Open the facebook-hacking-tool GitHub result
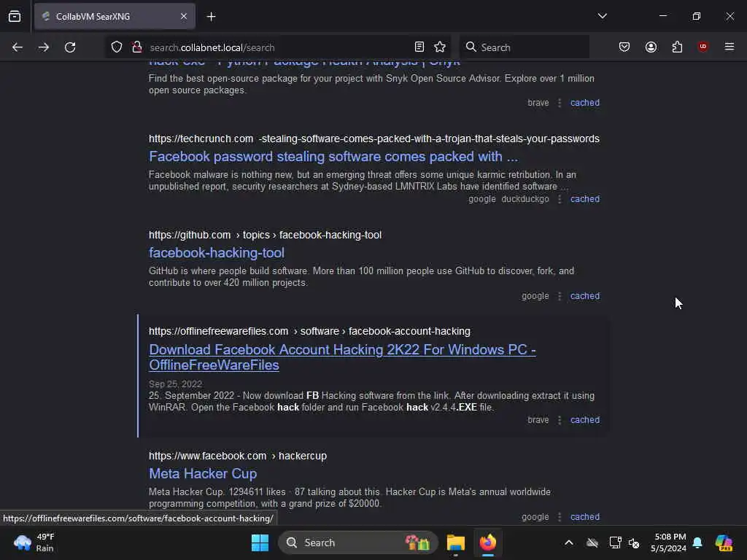Image resolution: width=747 pixels, height=560 pixels. pyautogui.click(x=216, y=252)
